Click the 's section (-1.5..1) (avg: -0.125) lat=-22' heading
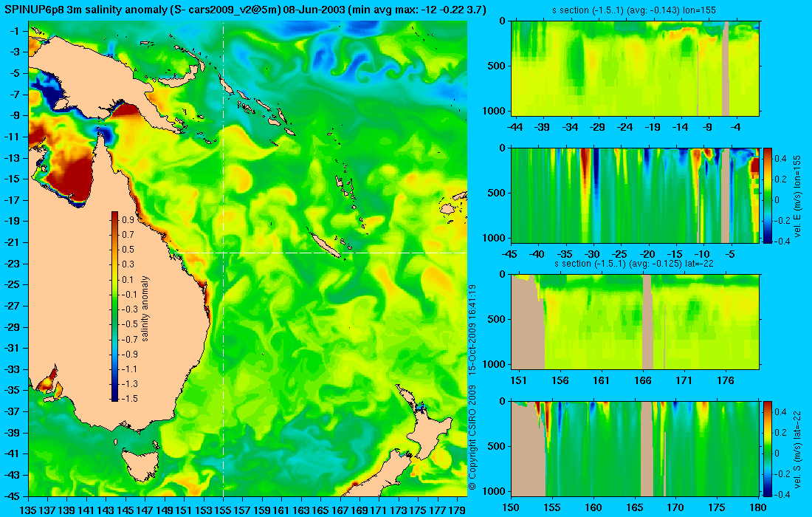 click(636, 264)
